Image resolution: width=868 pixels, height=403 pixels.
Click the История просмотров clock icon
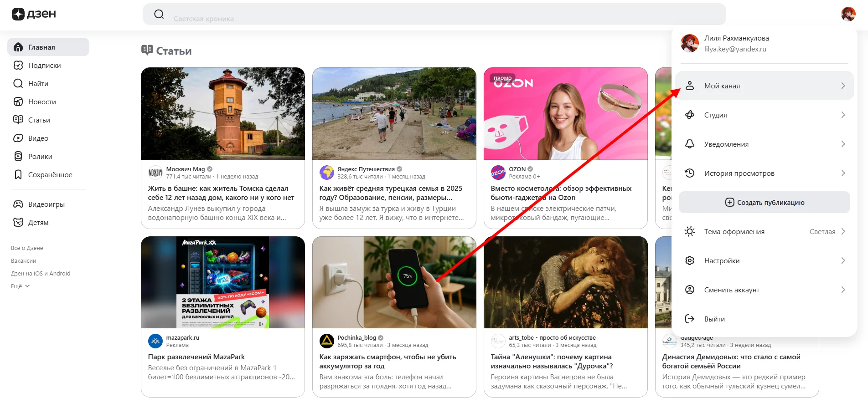[x=690, y=173]
